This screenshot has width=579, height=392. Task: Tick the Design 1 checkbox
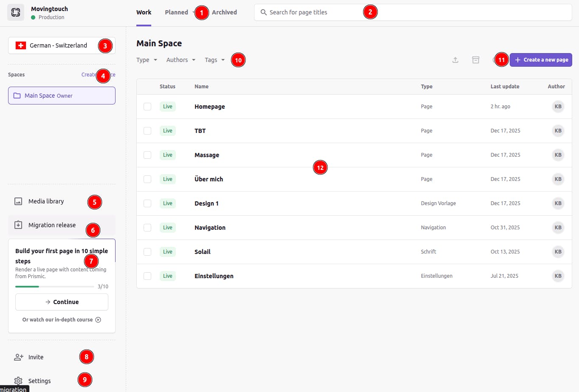[147, 203]
